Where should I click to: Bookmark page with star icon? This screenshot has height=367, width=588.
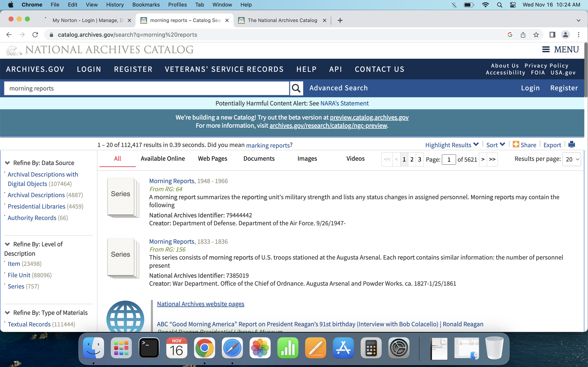coord(536,35)
